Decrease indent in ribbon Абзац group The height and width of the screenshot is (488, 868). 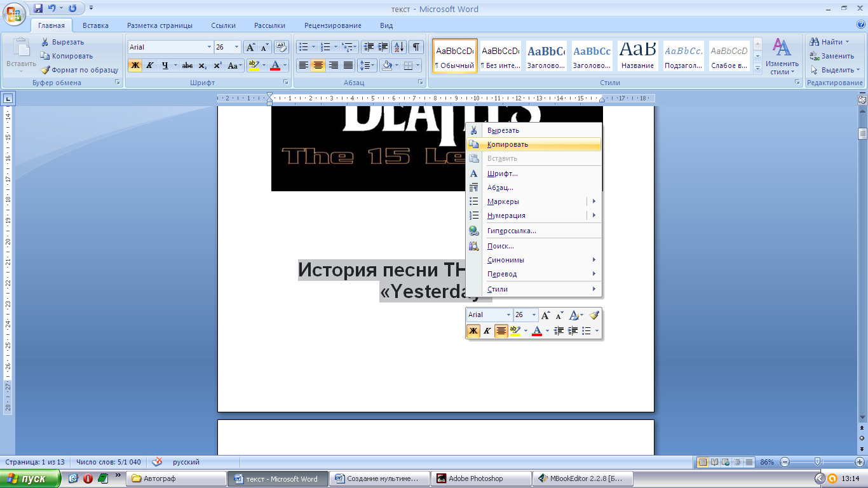[x=369, y=47]
